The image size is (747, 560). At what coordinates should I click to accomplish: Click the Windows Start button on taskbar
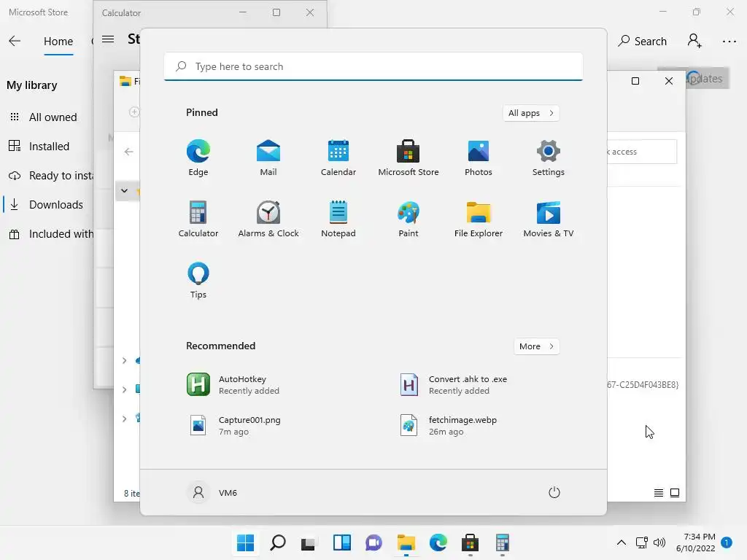pyautogui.click(x=246, y=542)
